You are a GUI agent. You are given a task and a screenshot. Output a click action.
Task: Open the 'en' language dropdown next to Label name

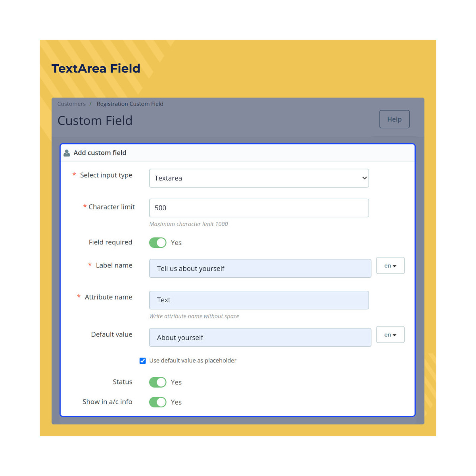(x=390, y=266)
